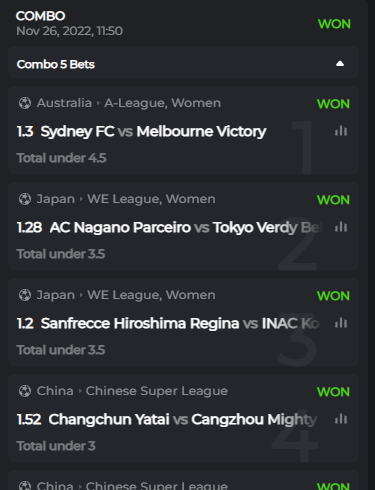Open statistics icon for Sydney FC match
The height and width of the screenshot is (490, 375).
click(341, 131)
